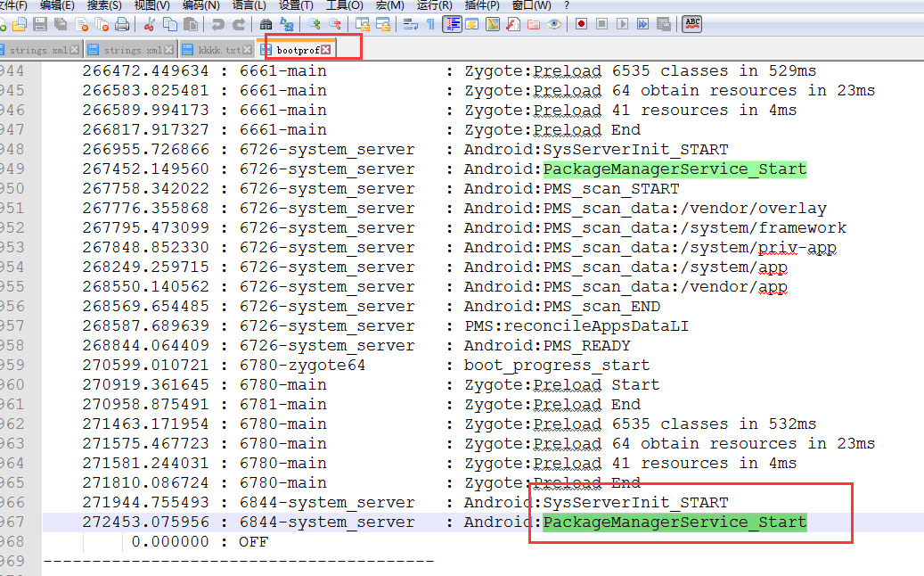
Task: Redo the last undone edit
Action: [x=239, y=24]
